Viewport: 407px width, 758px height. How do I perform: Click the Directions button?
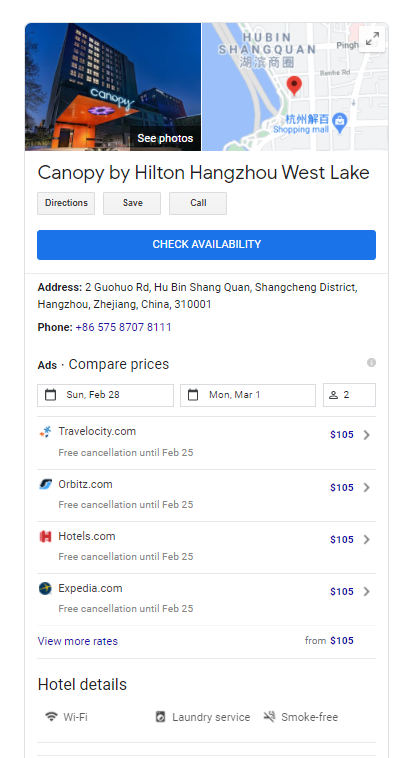coord(66,203)
